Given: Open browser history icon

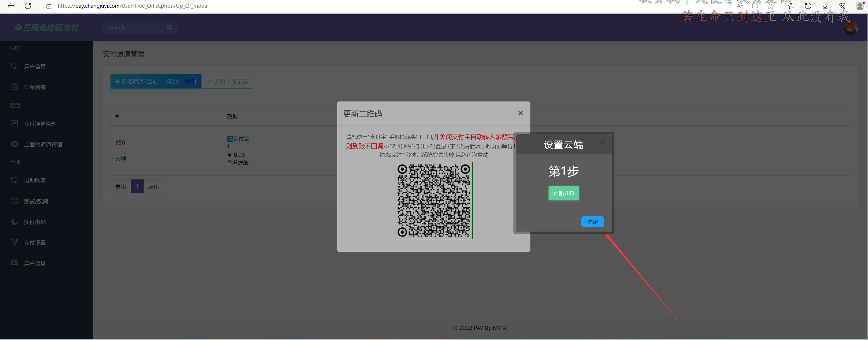Looking at the screenshot, I should coord(808,6).
